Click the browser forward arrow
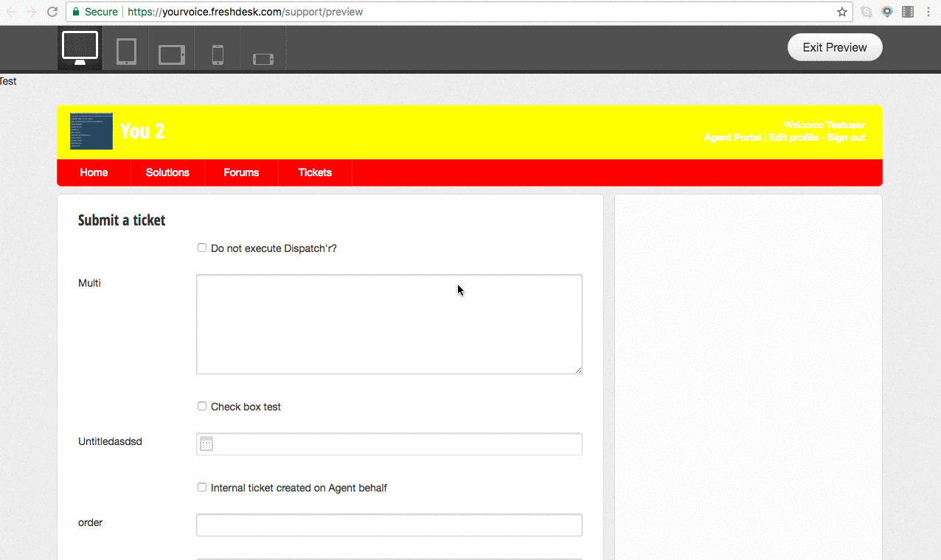Image resolution: width=941 pixels, height=560 pixels. [31, 12]
